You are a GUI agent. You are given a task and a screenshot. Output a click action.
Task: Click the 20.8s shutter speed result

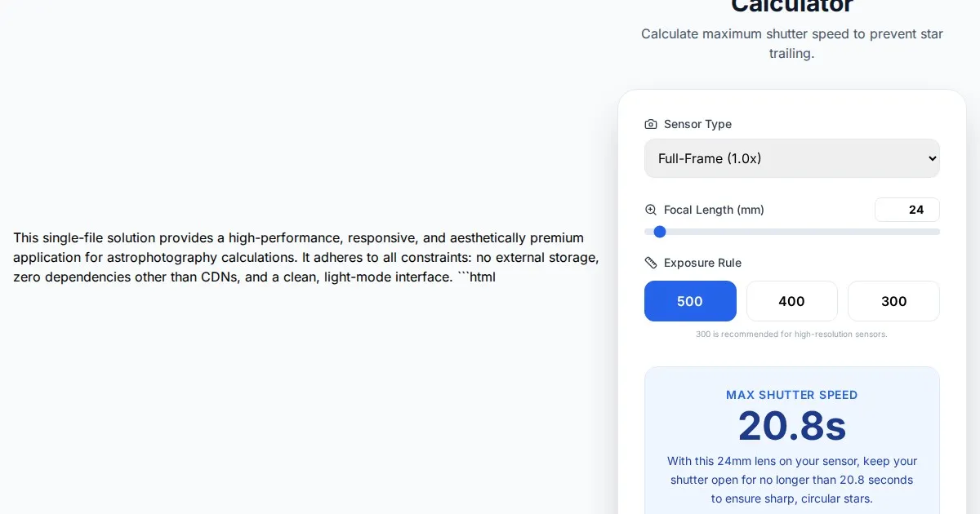tap(791, 426)
